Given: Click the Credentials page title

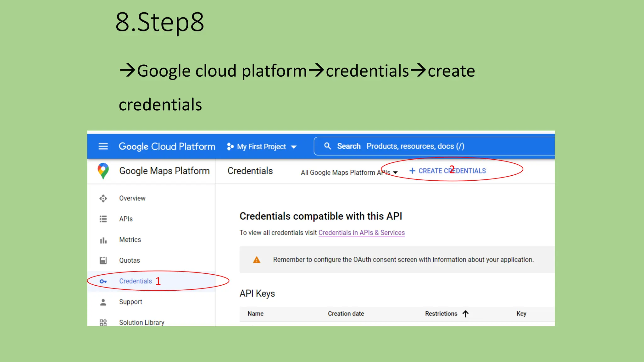Looking at the screenshot, I should 250,171.
